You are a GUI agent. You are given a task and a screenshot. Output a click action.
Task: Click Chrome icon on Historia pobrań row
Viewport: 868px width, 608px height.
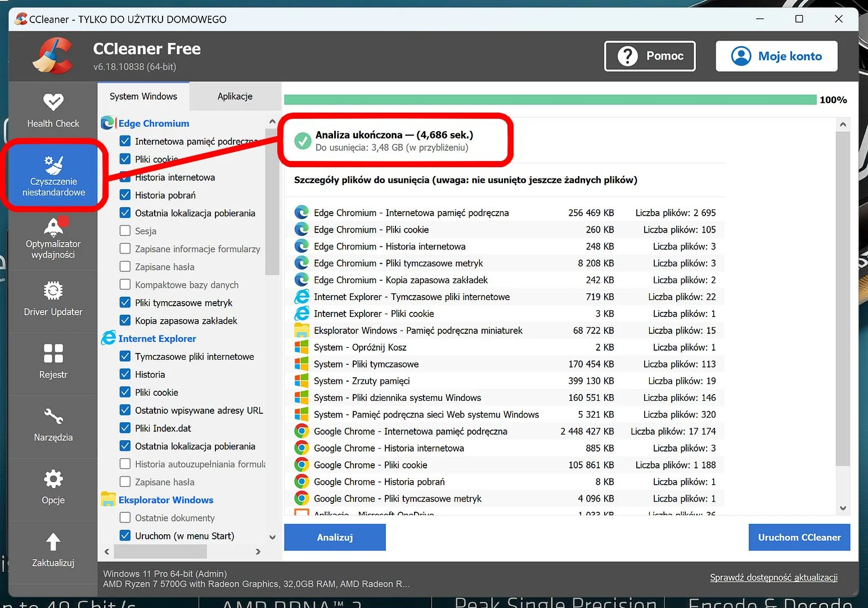[302, 482]
